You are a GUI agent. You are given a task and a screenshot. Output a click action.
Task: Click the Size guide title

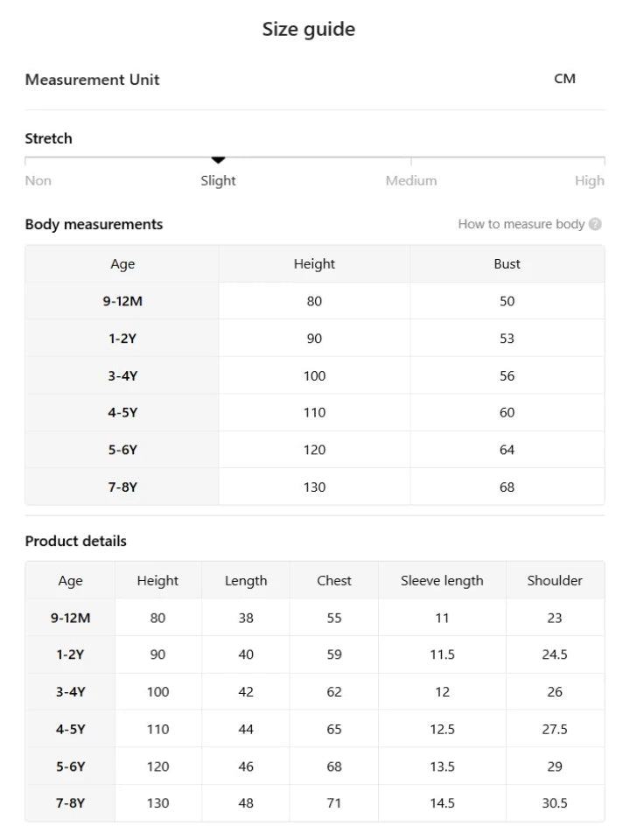point(309,29)
